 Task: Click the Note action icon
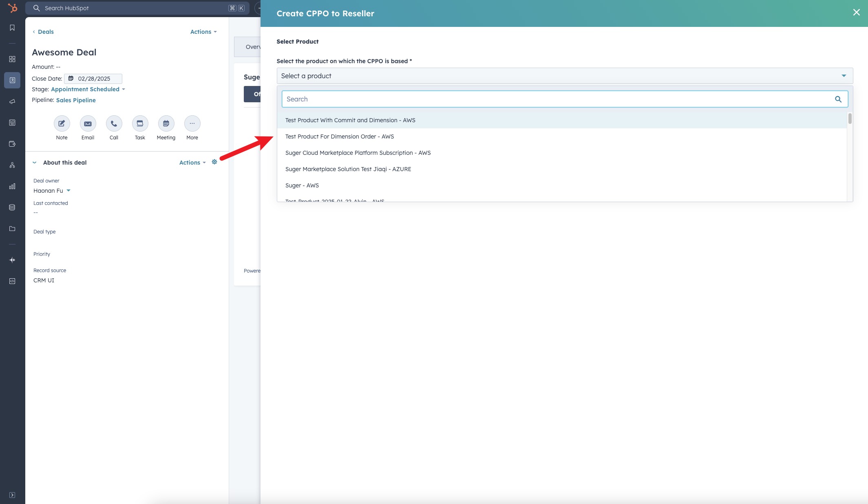(62, 123)
